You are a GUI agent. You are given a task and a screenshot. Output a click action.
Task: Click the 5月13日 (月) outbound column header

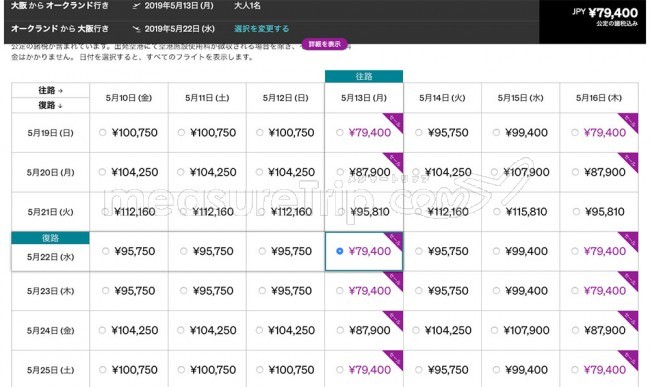(364, 98)
